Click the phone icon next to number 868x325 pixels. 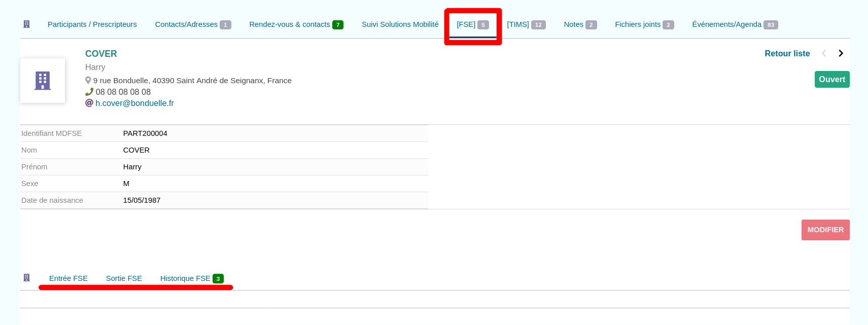pyautogui.click(x=89, y=92)
